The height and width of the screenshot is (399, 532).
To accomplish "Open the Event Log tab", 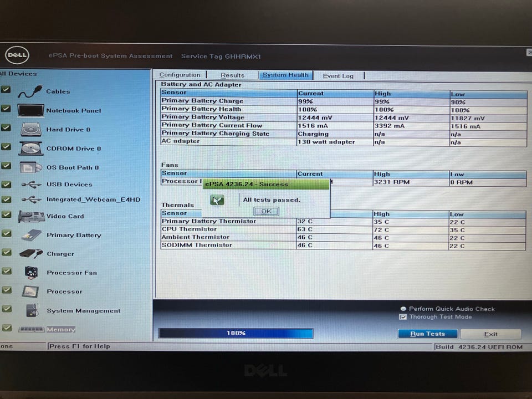I will pos(338,76).
